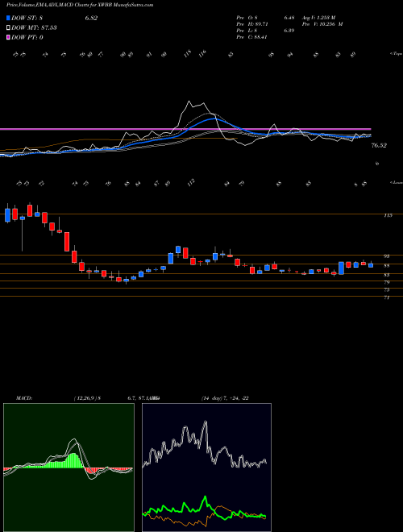Open the green MACD histogram panel
403x532 pixels.
(69, 468)
